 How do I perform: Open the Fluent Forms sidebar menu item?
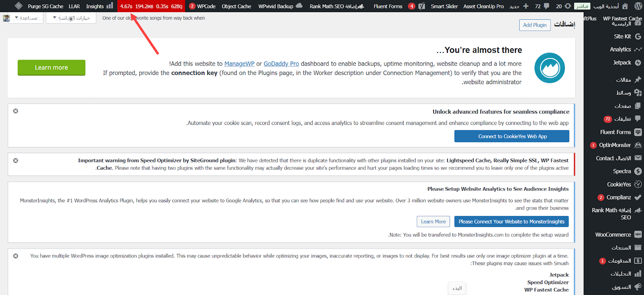616,132
